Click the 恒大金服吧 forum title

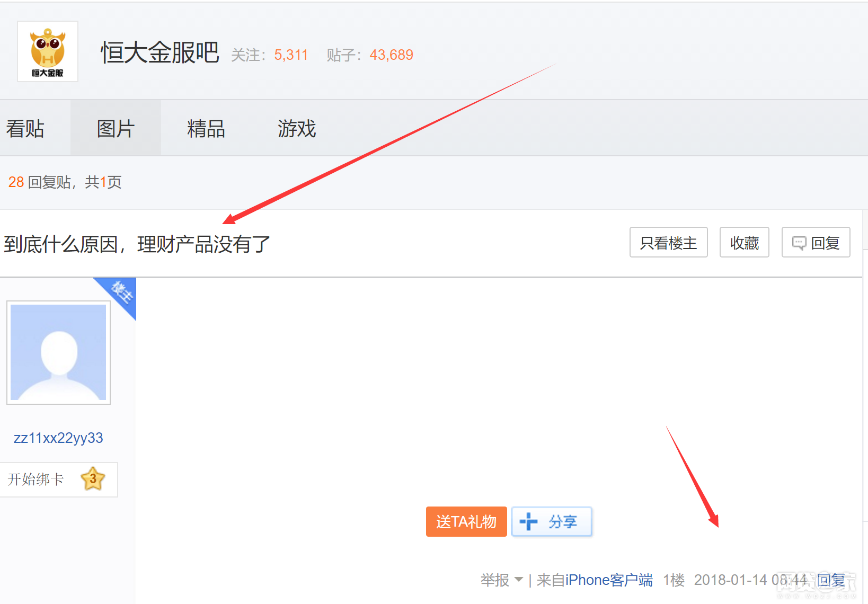tap(160, 52)
